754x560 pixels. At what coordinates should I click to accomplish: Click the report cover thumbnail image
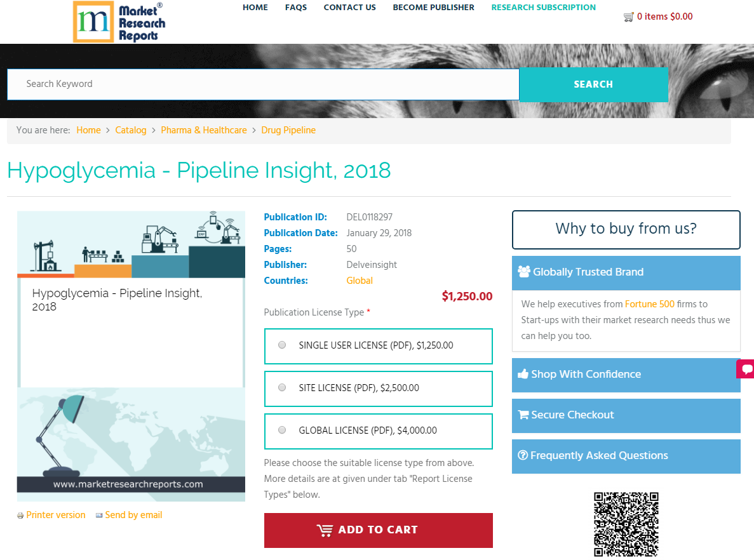coord(131,356)
